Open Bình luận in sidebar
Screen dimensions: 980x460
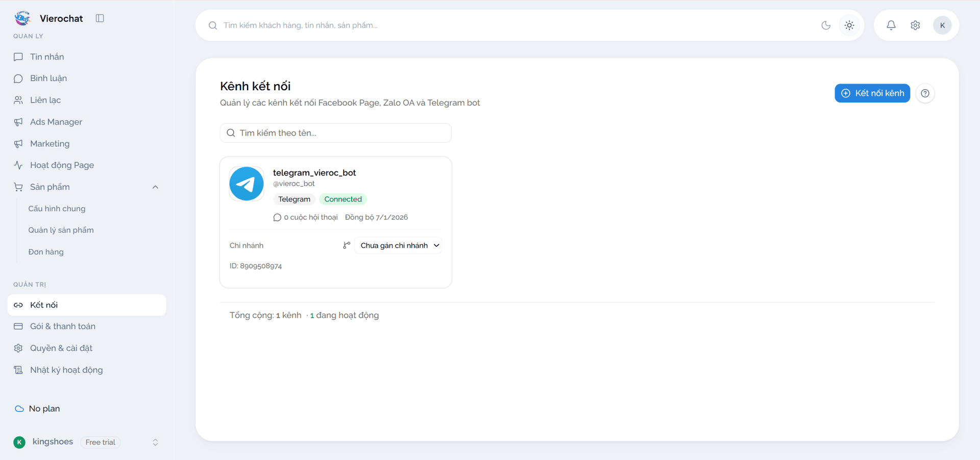(x=87, y=79)
